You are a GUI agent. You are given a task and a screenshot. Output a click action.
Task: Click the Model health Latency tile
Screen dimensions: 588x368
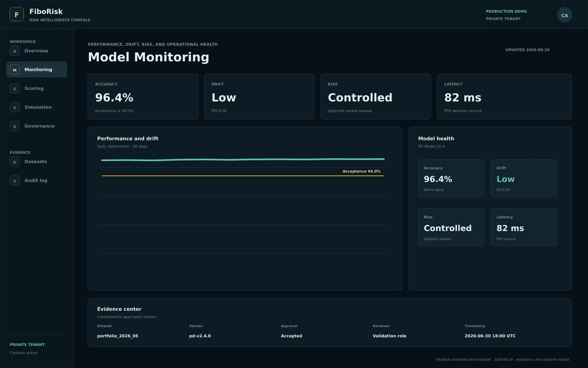[524, 227]
